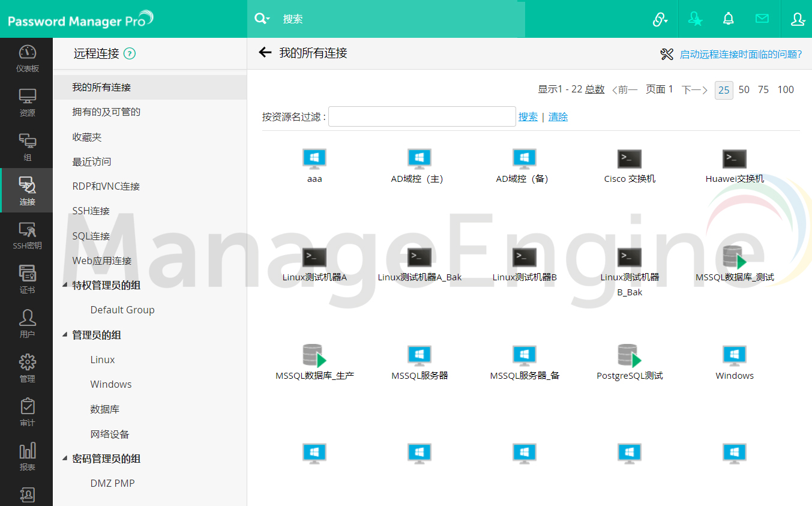
Task: Collapse the 特权管理员的组 tree node
Action: pos(65,285)
